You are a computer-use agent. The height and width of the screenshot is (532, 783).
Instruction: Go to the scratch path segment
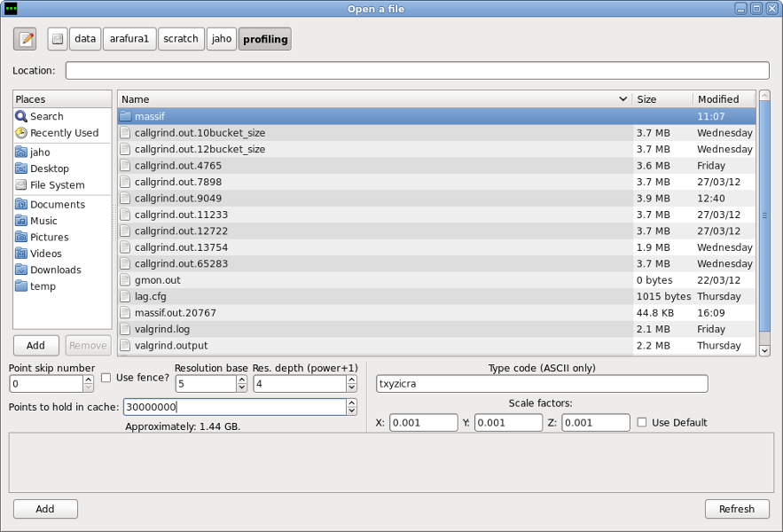(x=181, y=39)
